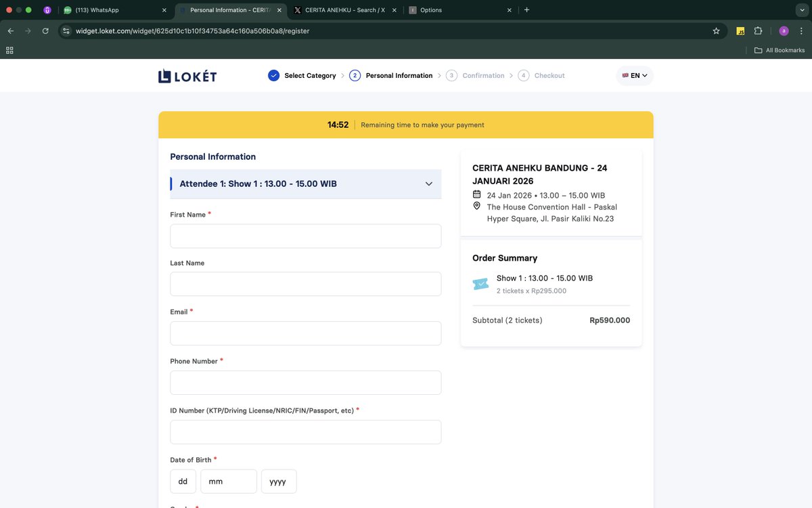The image size is (812, 508).
Task: Open a new browser tab
Action: coord(527,10)
